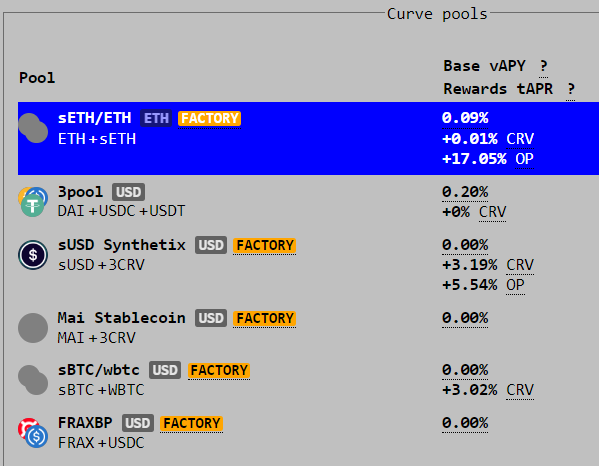Image resolution: width=599 pixels, height=466 pixels.
Task: Open the Mai Stablecoin pool
Action: (121, 318)
